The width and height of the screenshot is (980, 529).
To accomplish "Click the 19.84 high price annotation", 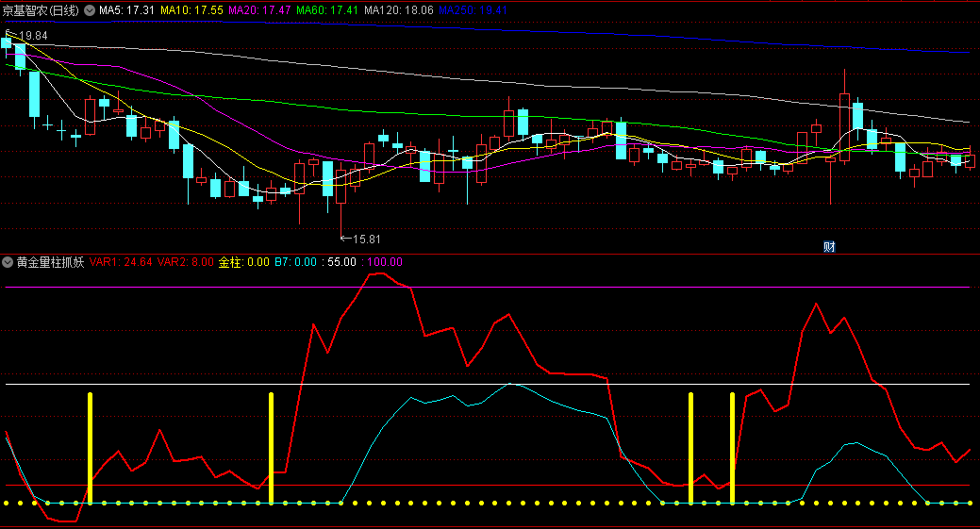I will coord(33,36).
